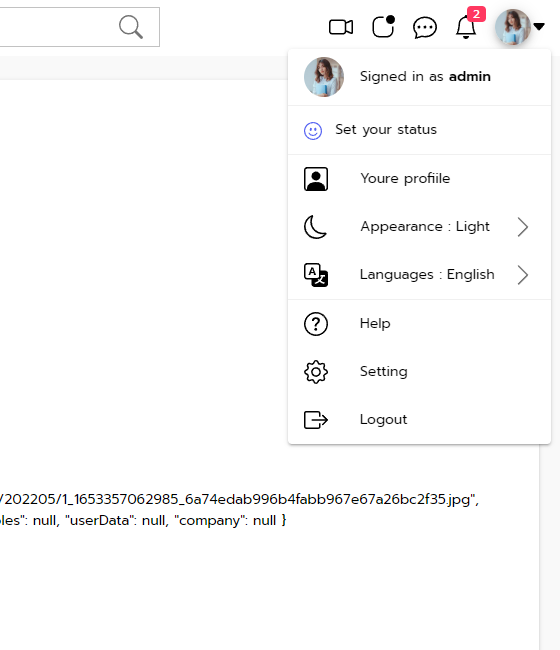Choose Logout from the menu
This screenshot has height=650, width=560.
[x=419, y=420]
